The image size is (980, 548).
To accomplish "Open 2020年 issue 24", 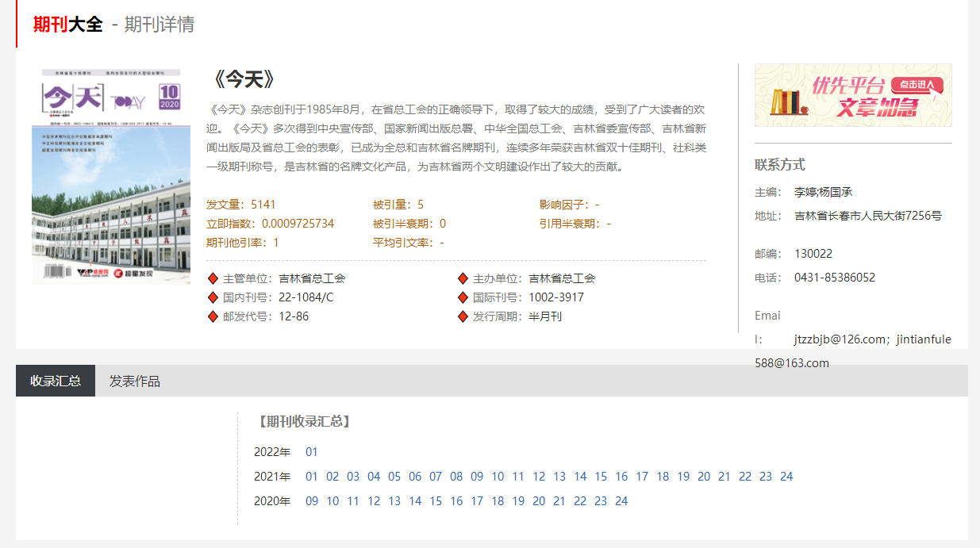I will click(x=621, y=501).
